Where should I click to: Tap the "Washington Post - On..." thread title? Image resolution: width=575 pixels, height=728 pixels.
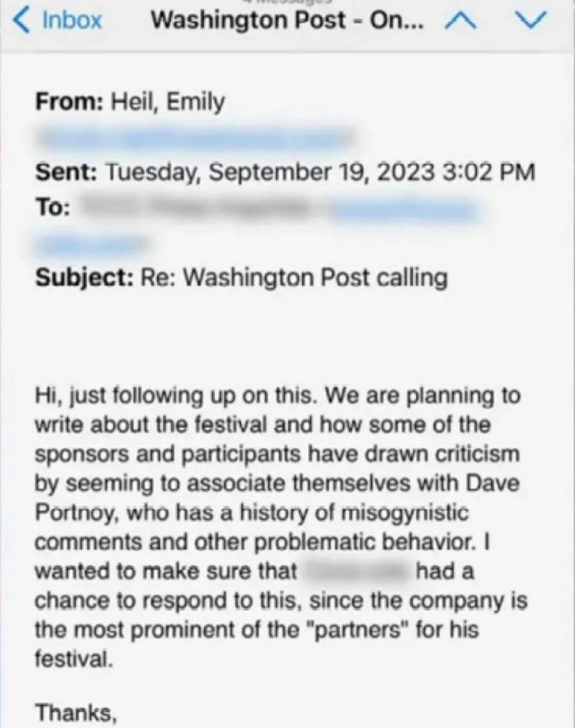tap(287, 20)
